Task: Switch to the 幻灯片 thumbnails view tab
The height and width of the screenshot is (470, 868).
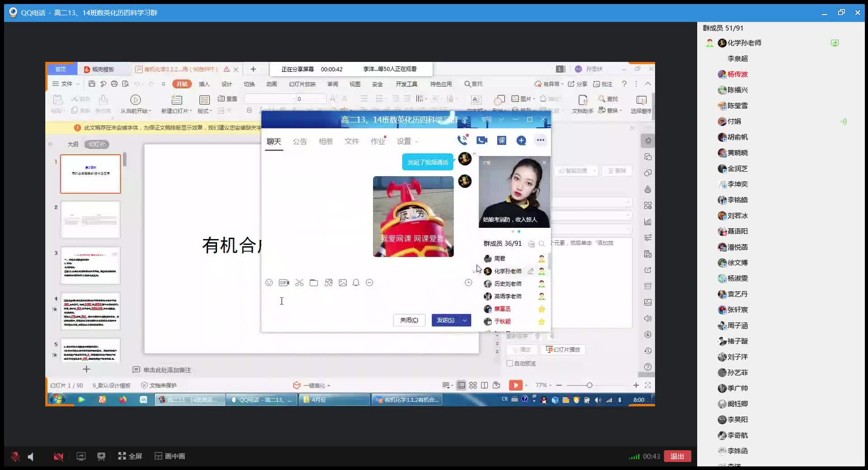Action: click(x=97, y=144)
